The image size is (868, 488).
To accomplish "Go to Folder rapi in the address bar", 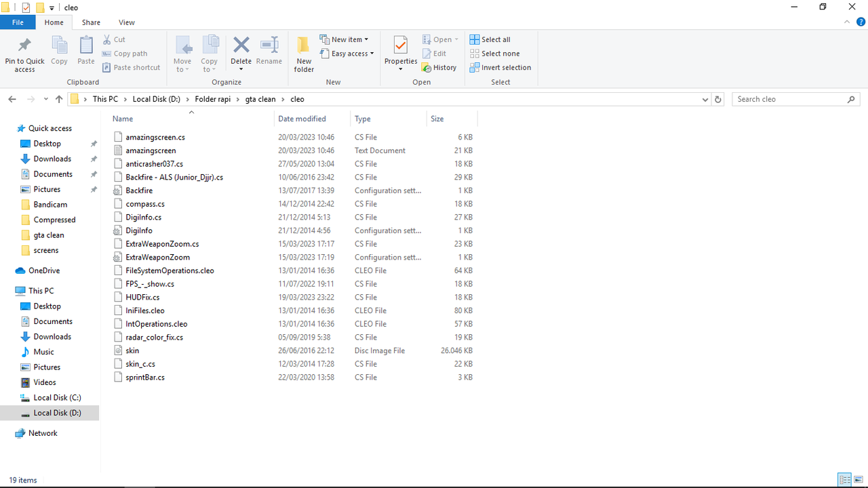I will pyautogui.click(x=213, y=99).
